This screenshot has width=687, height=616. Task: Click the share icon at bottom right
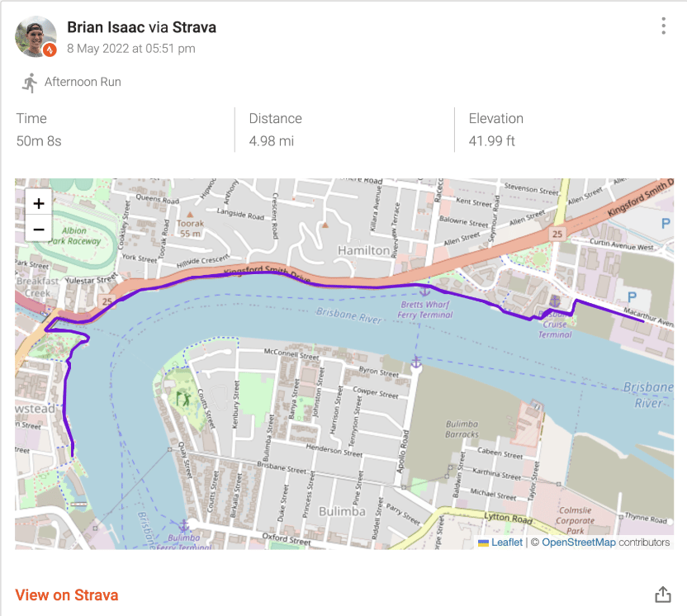[662, 595]
